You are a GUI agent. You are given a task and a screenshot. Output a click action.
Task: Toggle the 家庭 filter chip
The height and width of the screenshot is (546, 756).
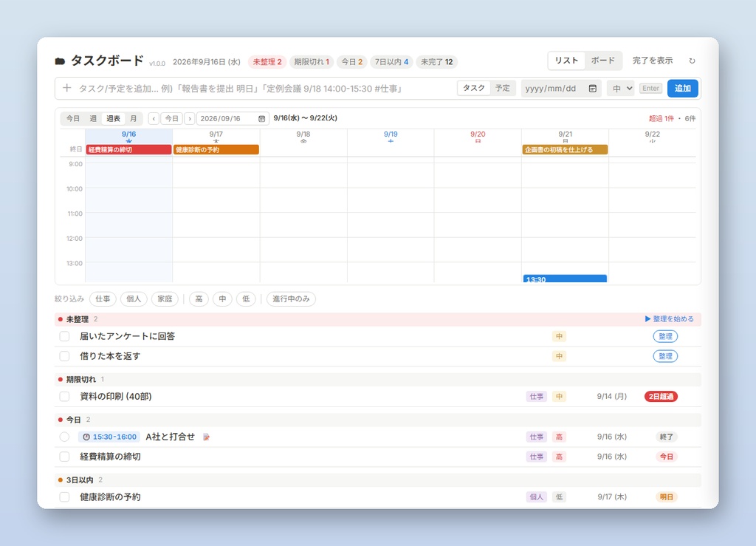[165, 299]
